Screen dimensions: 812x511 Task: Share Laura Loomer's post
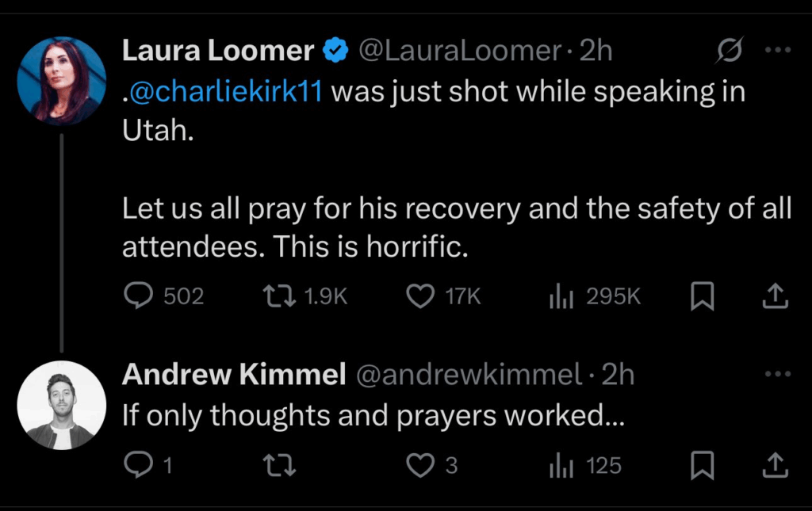[x=775, y=296]
